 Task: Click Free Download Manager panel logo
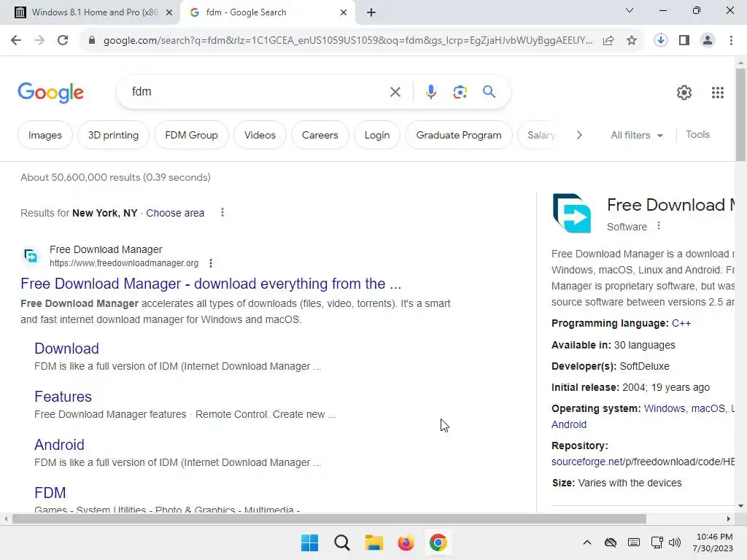pos(572,213)
